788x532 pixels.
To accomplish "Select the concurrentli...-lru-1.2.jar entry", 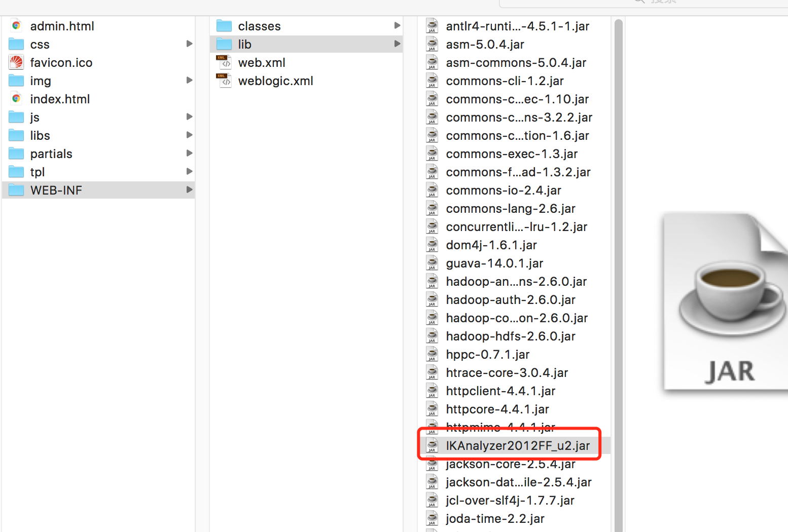I will [517, 226].
